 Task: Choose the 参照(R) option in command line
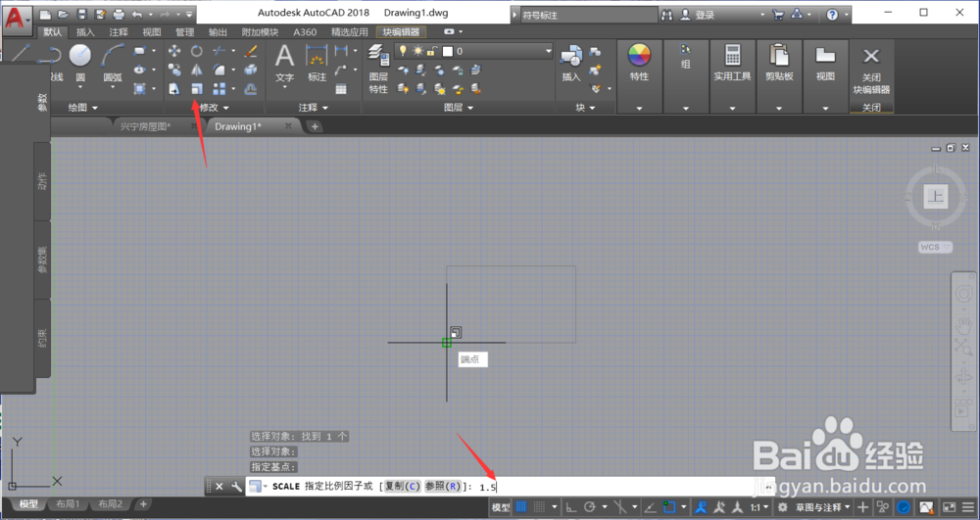point(443,487)
